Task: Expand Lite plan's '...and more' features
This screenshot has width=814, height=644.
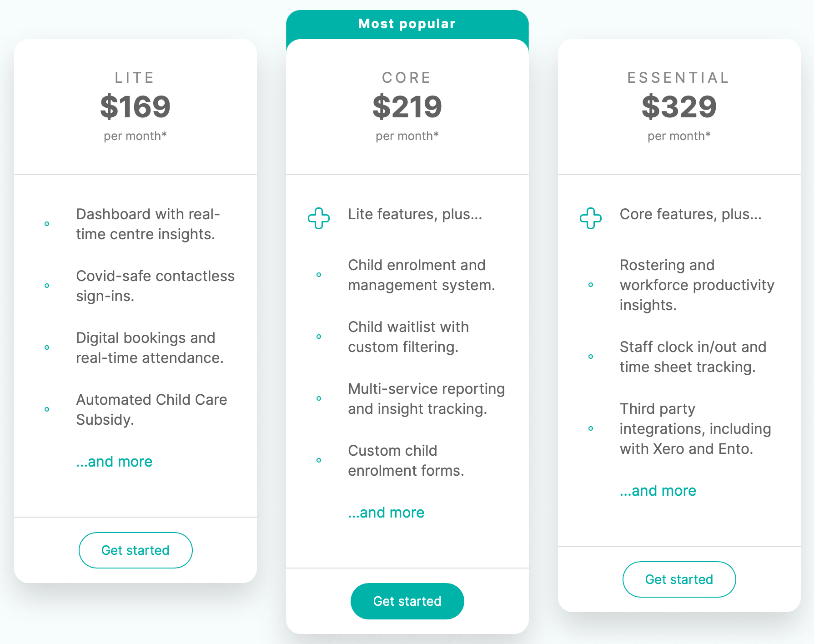Action: (114, 462)
